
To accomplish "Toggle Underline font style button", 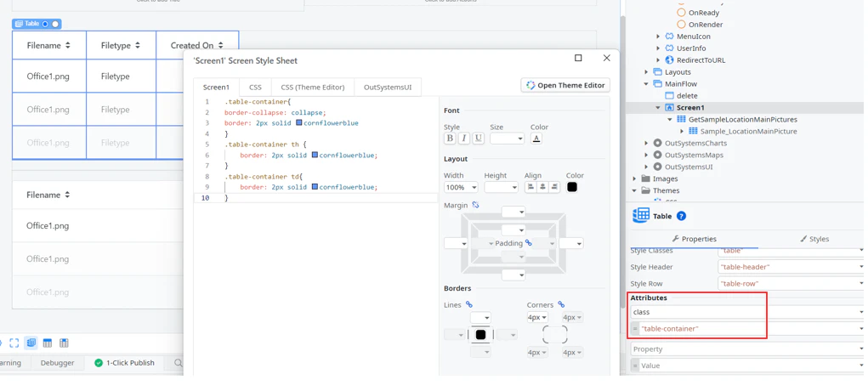I will (x=479, y=139).
